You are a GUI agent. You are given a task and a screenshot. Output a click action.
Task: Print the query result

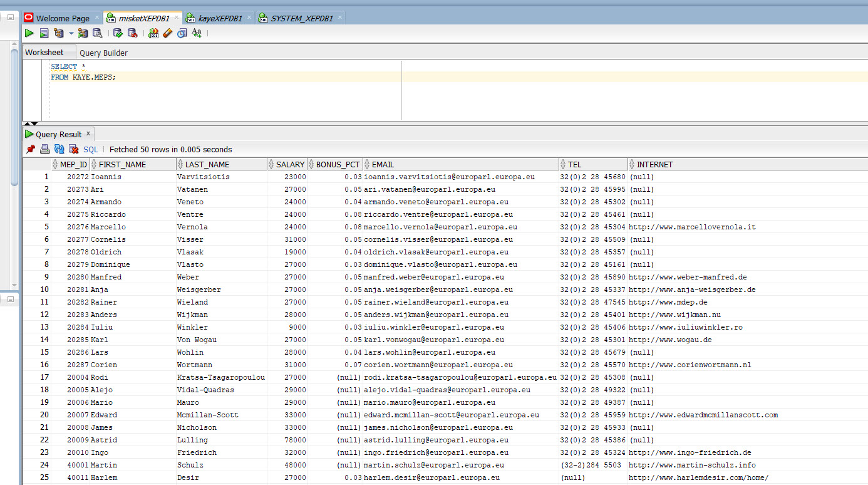coord(45,149)
